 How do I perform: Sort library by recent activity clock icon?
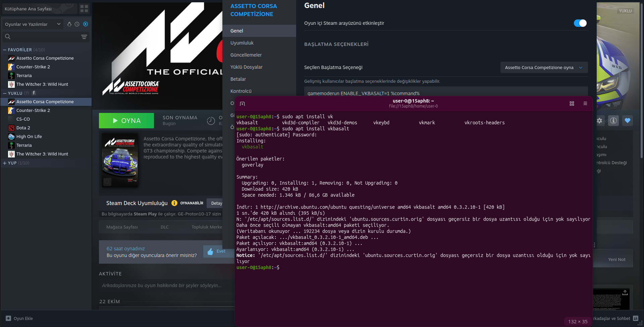(x=77, y=24)
